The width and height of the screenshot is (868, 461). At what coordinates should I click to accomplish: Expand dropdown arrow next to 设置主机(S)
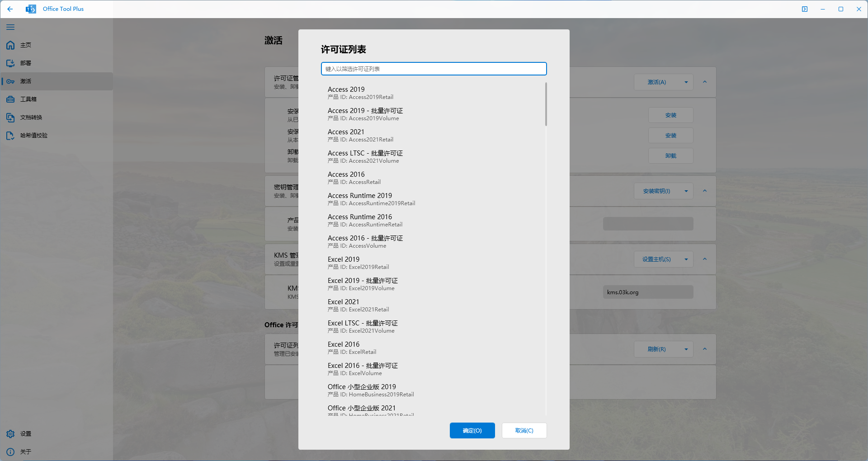(686, 259)
